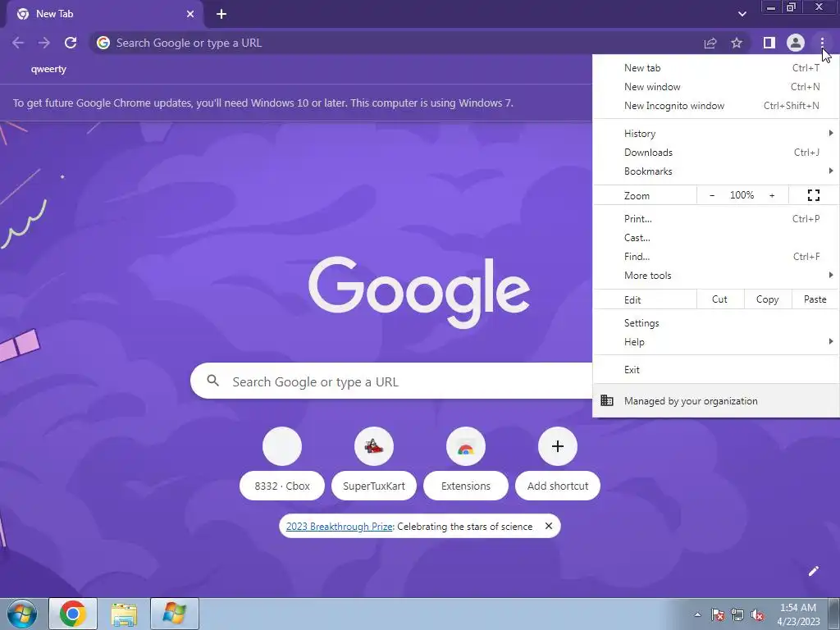Toggle fullscreen mode icon in Zoom row
The height and width of the screenshot is (630, 840).
pyautogui.click(x=813, y=195)
